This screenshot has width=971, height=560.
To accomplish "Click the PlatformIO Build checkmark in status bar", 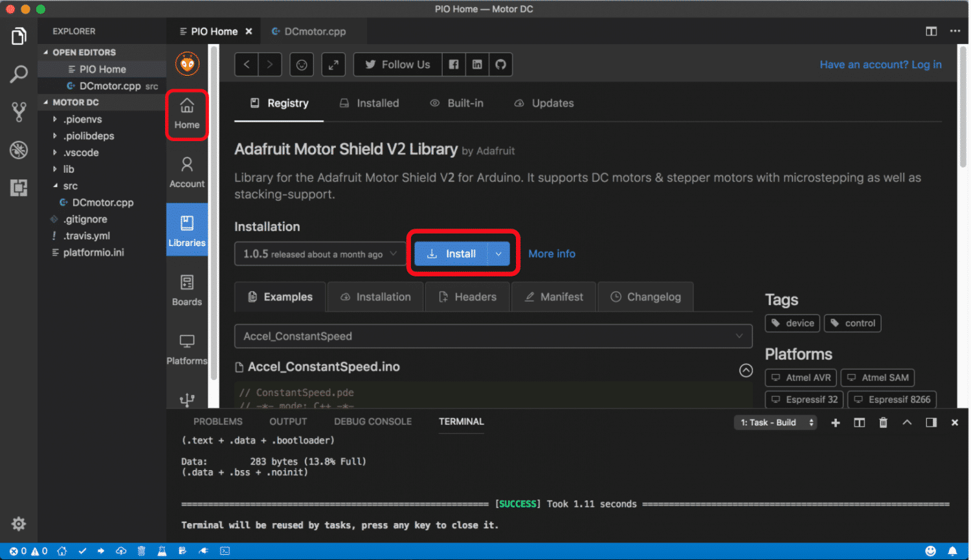I will [82, 551].
